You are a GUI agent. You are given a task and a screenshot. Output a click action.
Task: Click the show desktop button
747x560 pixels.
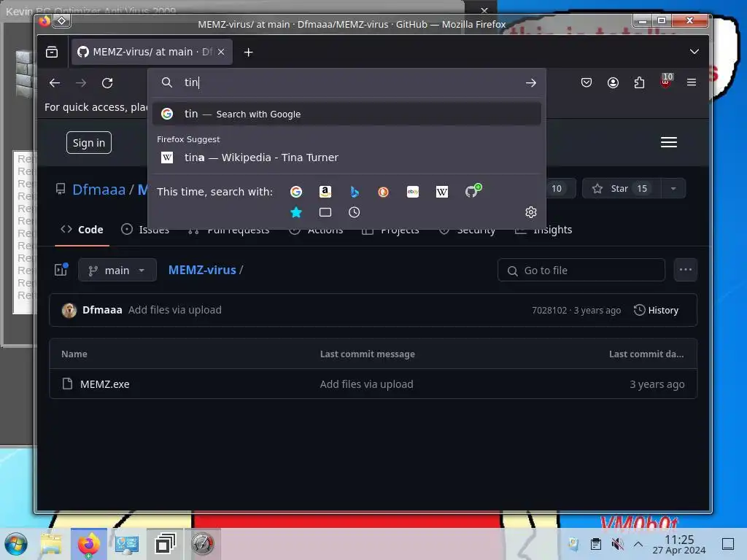[728, 544]
